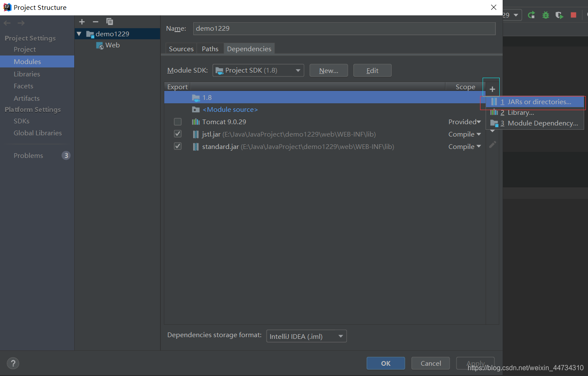The height and width of the screenshot is (376, 588).
Task: Click Edit SDK button
Action: click(373, 70)
